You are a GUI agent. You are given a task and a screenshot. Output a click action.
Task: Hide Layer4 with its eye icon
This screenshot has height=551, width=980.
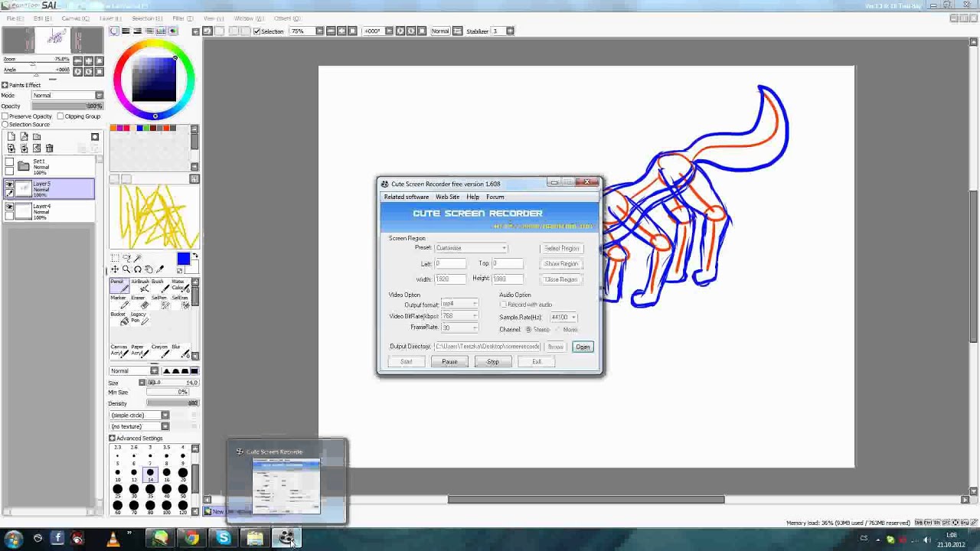click(x=9, y=205)
